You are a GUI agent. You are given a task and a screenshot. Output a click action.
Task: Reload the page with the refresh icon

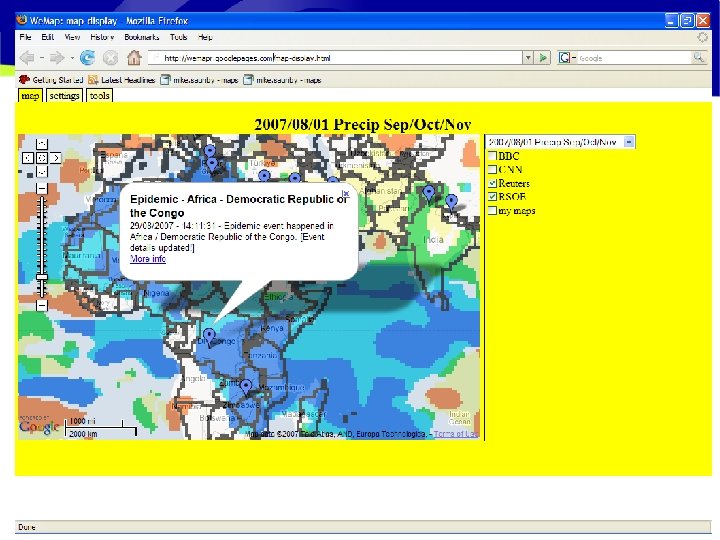pyautogui.click(x=87, y=58)
